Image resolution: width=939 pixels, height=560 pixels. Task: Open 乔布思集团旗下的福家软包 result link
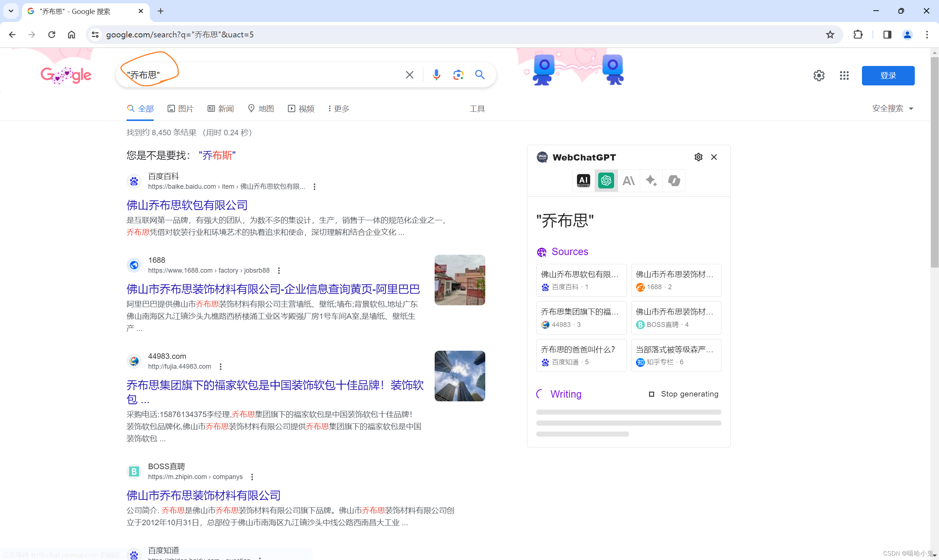coord(275,392)
